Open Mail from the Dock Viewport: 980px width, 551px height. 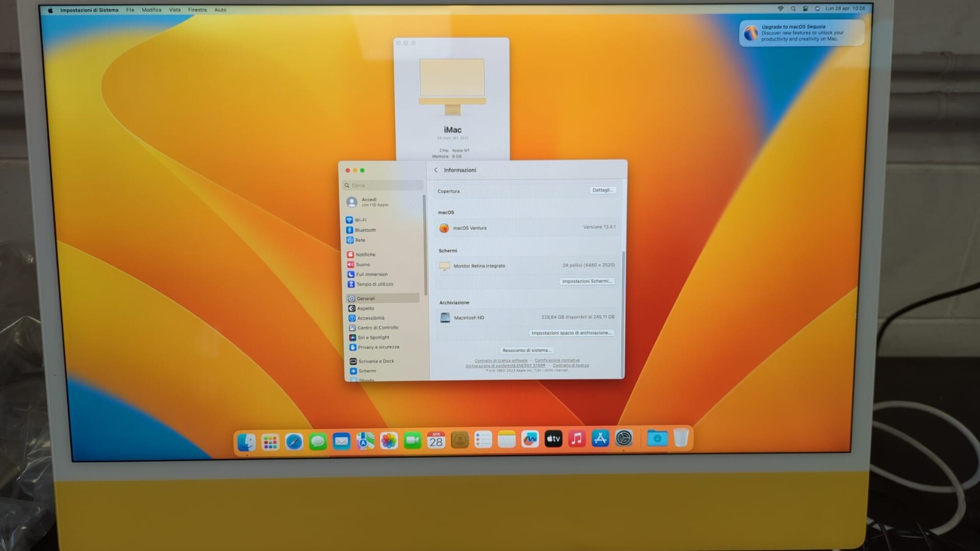pos(341,441)
